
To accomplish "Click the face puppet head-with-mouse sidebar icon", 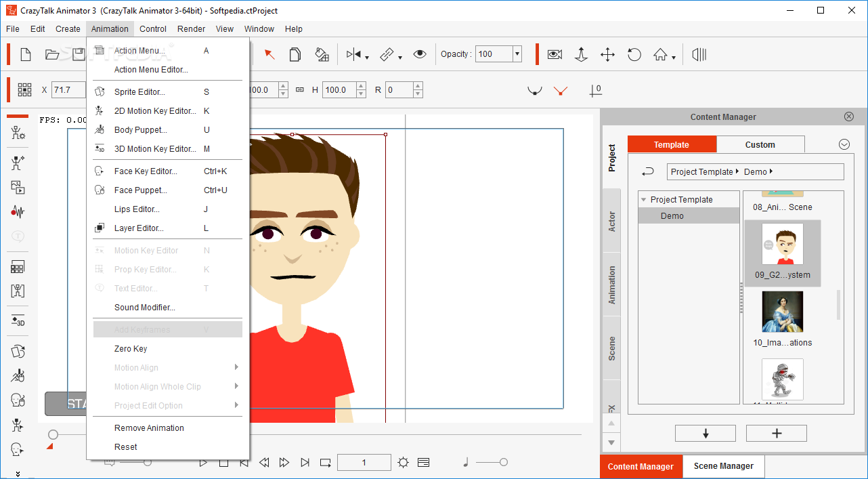I will click(x=18, y=400).
